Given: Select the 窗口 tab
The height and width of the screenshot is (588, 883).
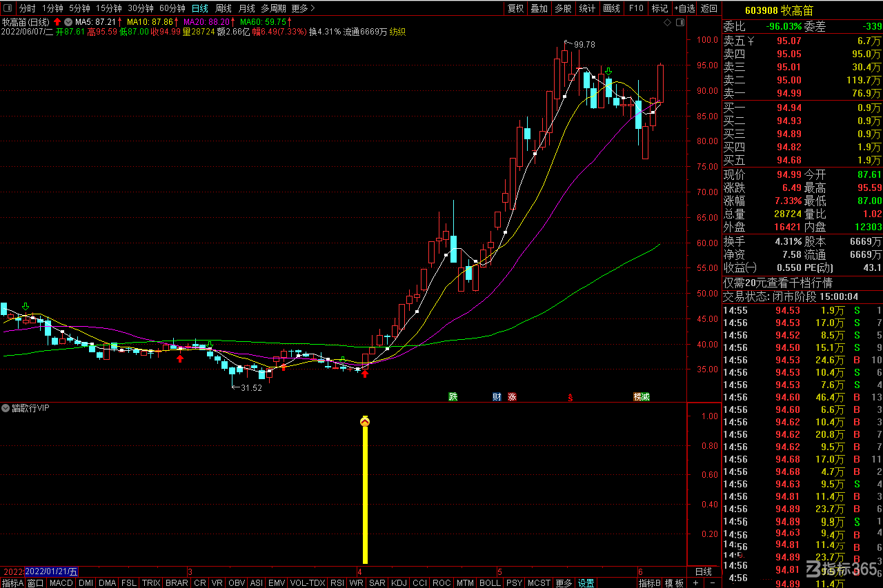Looking at the screenshot, I should click(35, 582).
